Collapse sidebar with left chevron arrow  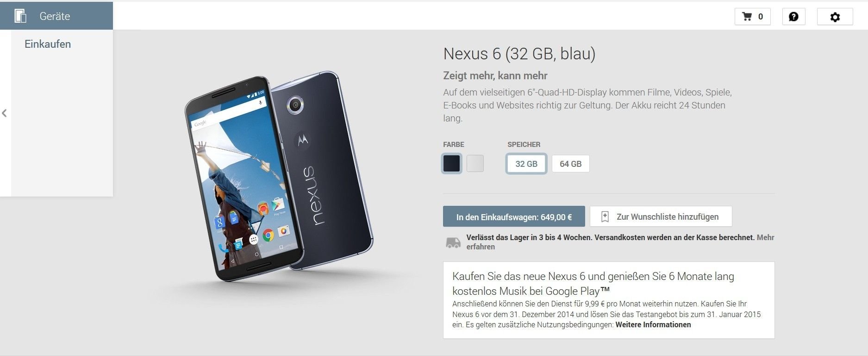click(x=4, y=113)
